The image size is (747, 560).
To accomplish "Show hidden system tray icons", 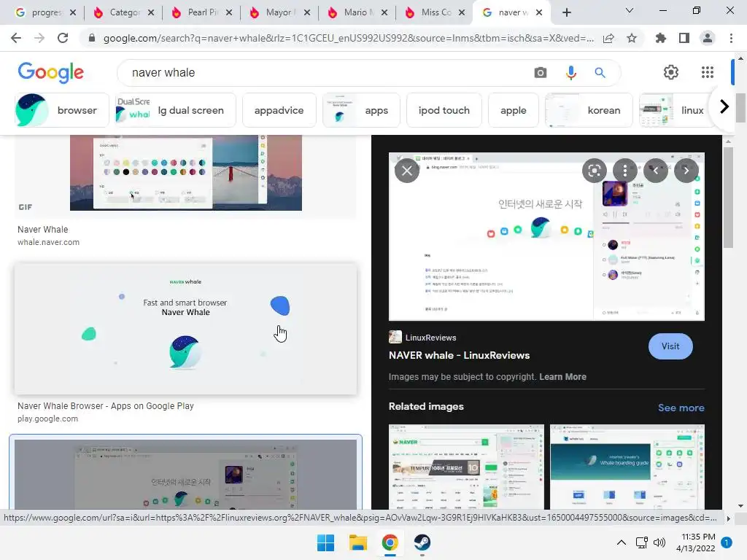I will click(622, 542).
